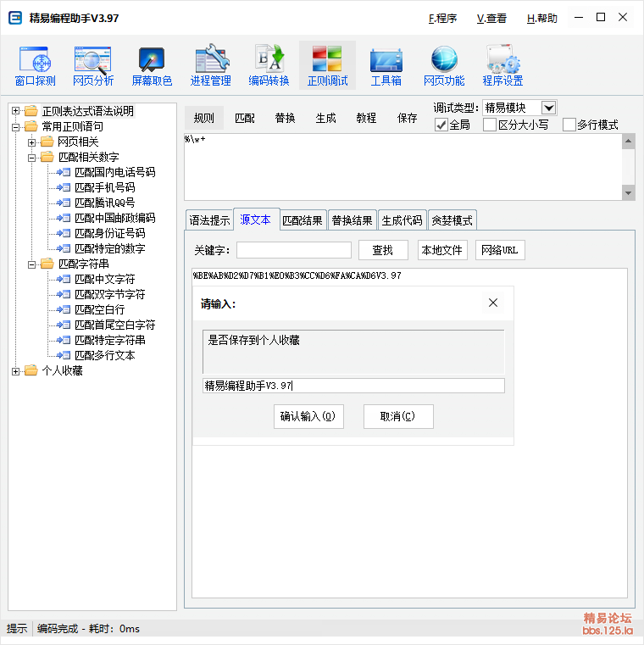Viewport: 644px width, 645px height.
Task: Click the icon beside 匹配手机号码
Action: [64, 187]
